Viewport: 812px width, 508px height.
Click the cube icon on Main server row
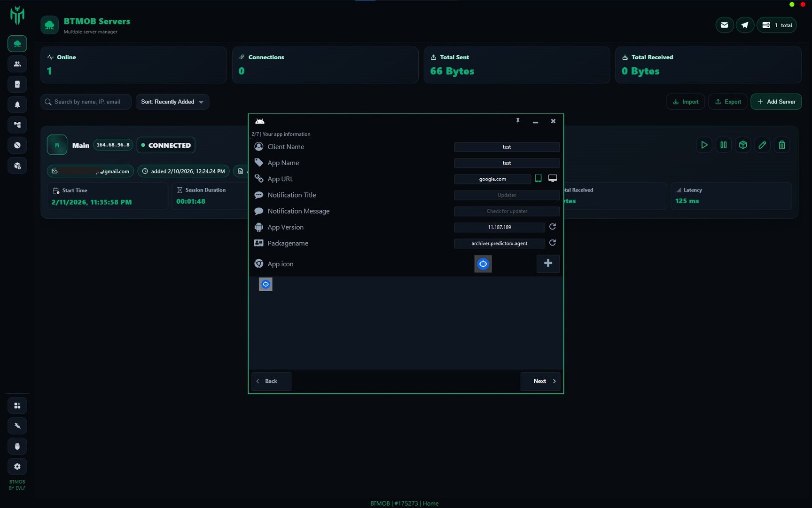[743, 145]
